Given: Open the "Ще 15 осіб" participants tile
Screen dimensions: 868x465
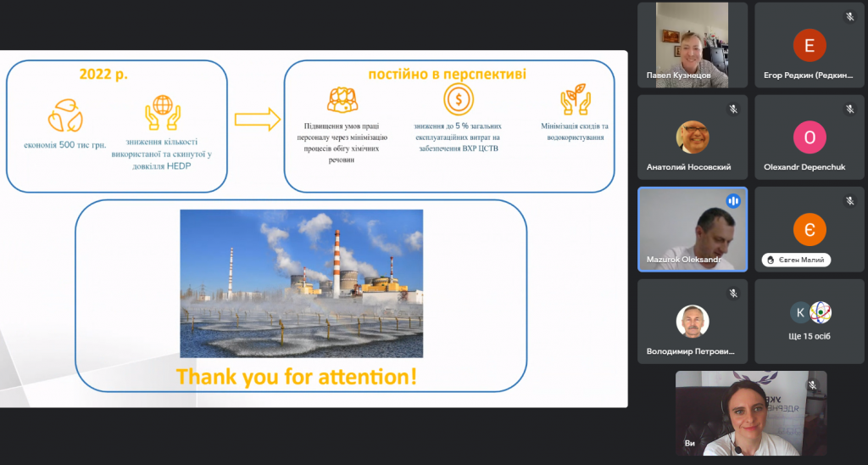Looking at the screenshot, I should point(810,321).
